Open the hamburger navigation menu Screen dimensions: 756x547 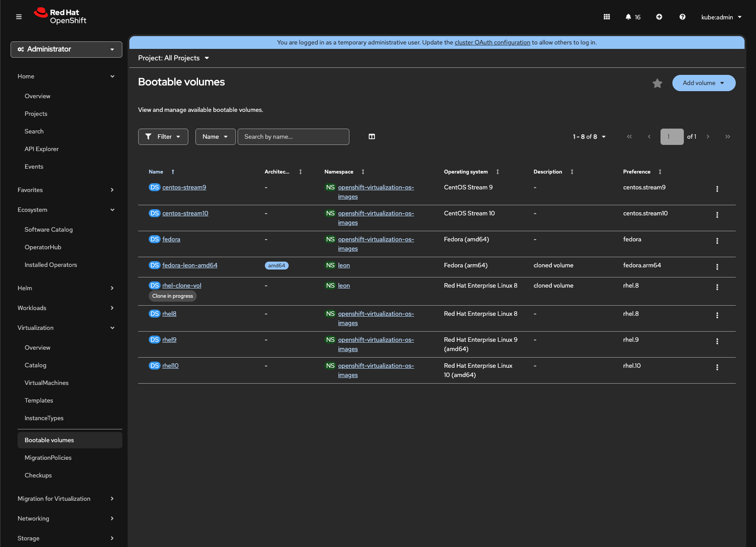click(x=19, y=17)
